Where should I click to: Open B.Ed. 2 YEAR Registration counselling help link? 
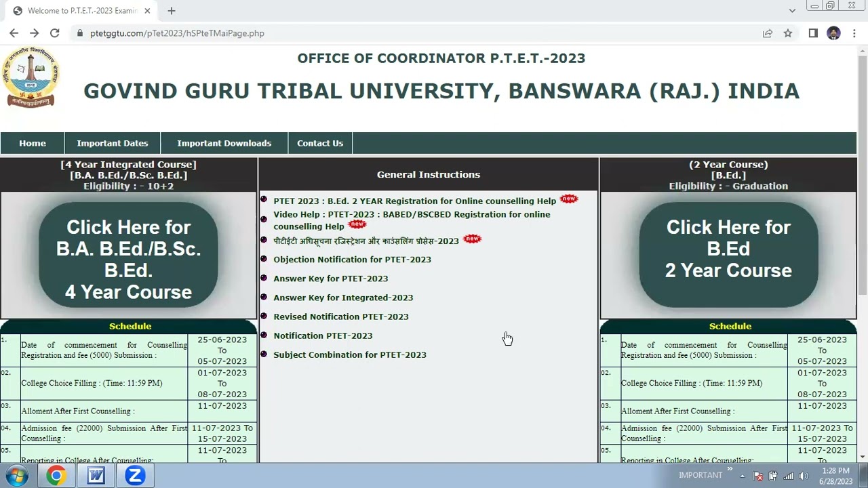point(415,201)
